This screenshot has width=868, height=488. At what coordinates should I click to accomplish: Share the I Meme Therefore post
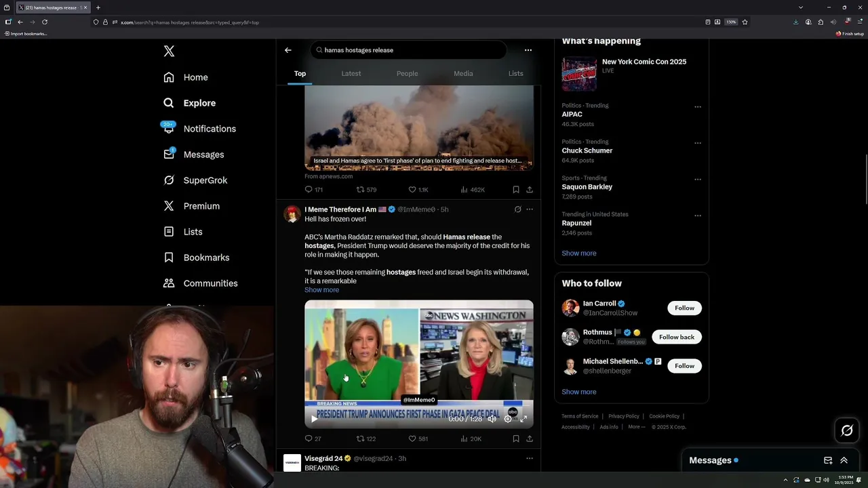(530, 439)
